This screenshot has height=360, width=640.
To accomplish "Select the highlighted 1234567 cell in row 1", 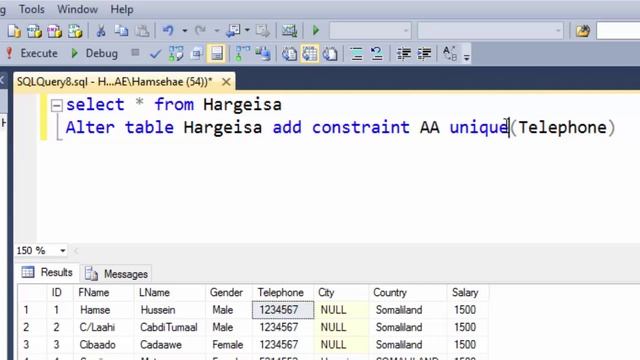I will click(x=283, y=310).
